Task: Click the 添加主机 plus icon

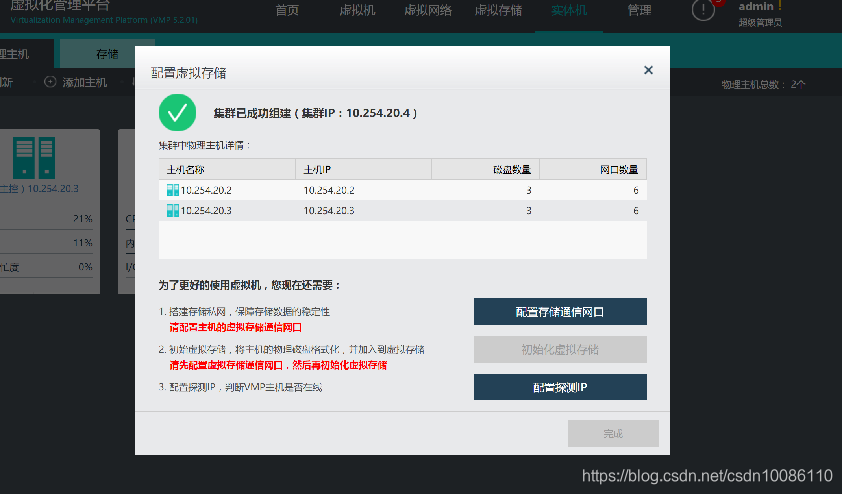Action: (x=50, y=82)
